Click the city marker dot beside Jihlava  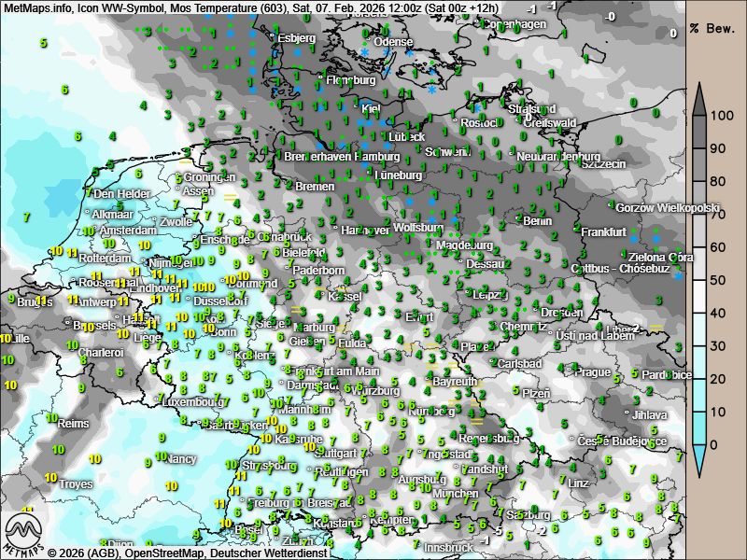tap(627, 413)
